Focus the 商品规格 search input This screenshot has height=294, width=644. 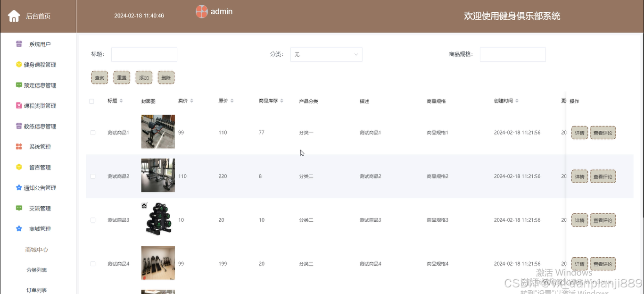(x=513, y=54)
